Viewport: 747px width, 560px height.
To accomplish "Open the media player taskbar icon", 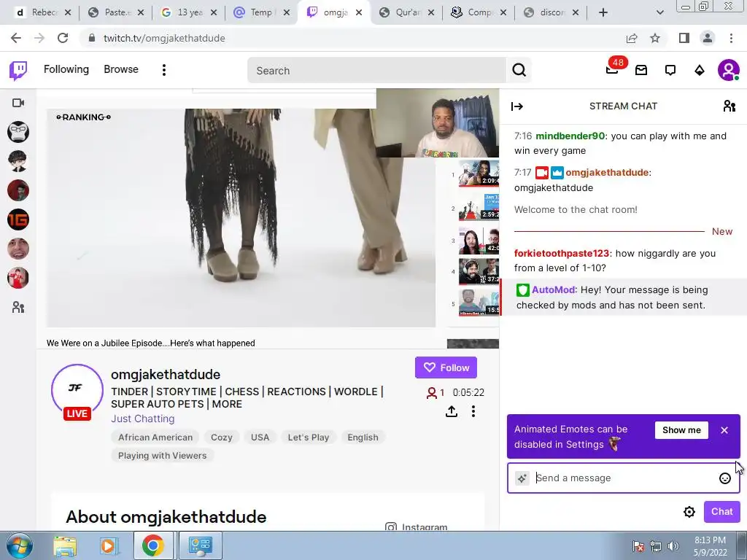I will coord(108,546).
